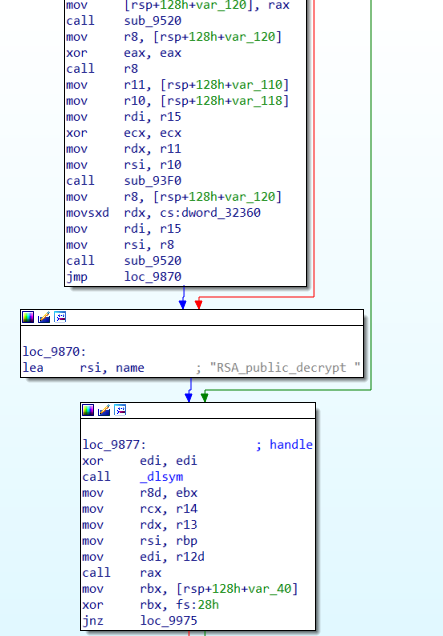
Task: Click group nodes icon on loc_9877 block
Action: [x=120, y=410]
